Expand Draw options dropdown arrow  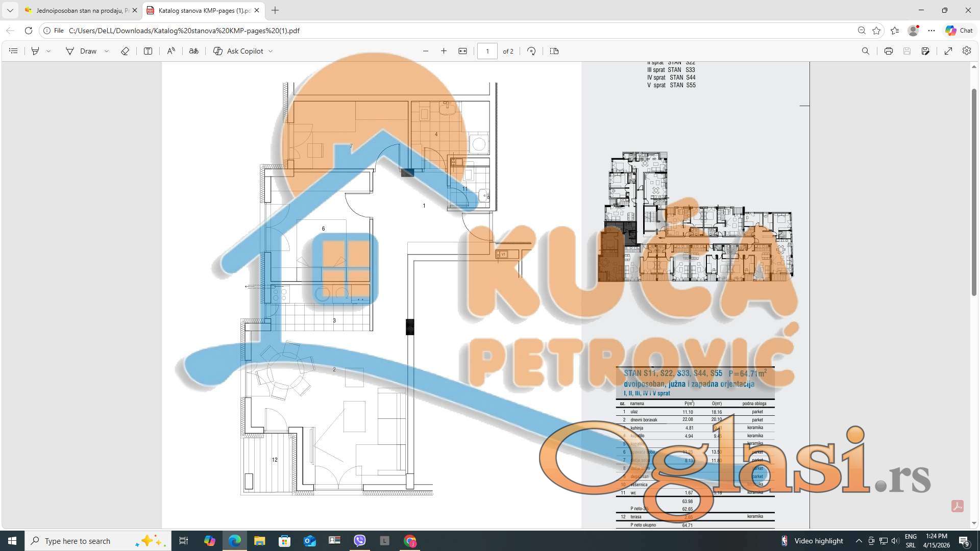click(107, 51)
